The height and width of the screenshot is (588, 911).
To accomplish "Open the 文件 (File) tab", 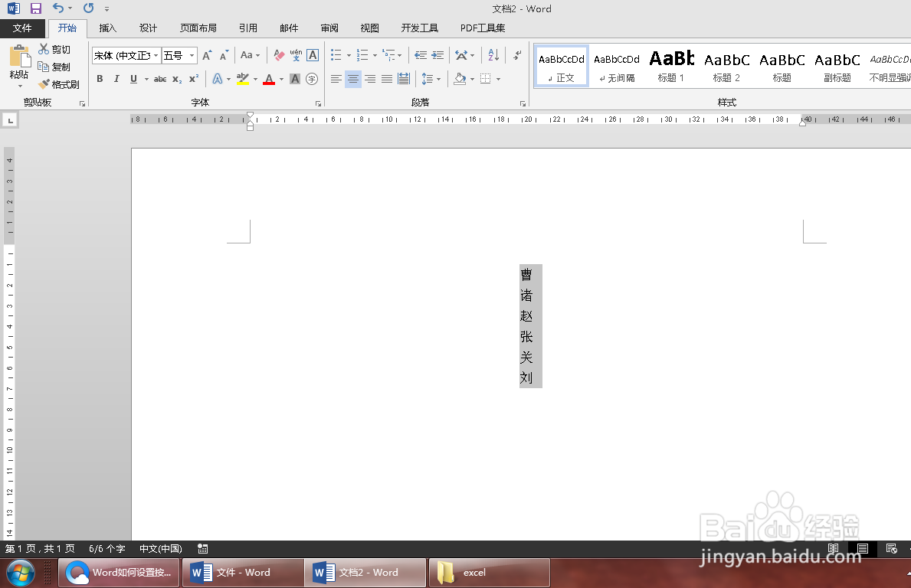I will coord(22,28).
